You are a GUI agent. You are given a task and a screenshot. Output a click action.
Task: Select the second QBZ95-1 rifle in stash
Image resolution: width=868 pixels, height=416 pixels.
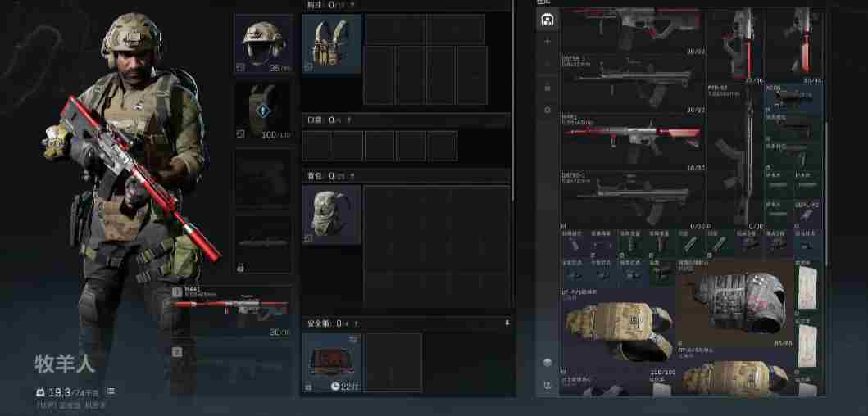pyautogui.click(x=634, y=200)
